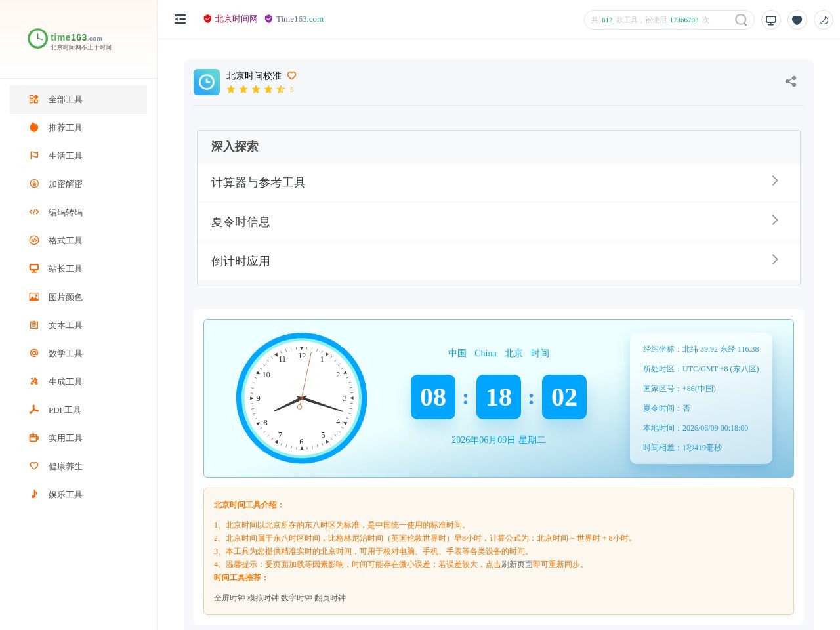Click the 时间相差 line

[x=682, y=448]
